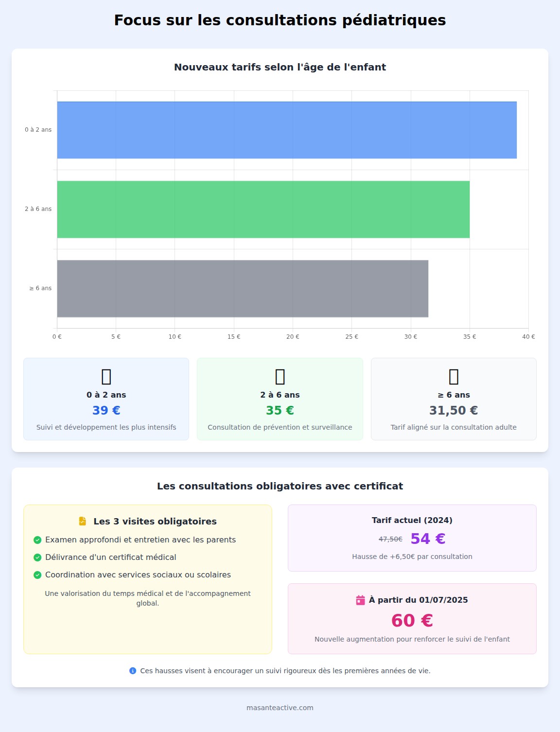560x732 pixels.
Task: Select the '2 à 6 ans' axis label
Action: click(37, 209)
